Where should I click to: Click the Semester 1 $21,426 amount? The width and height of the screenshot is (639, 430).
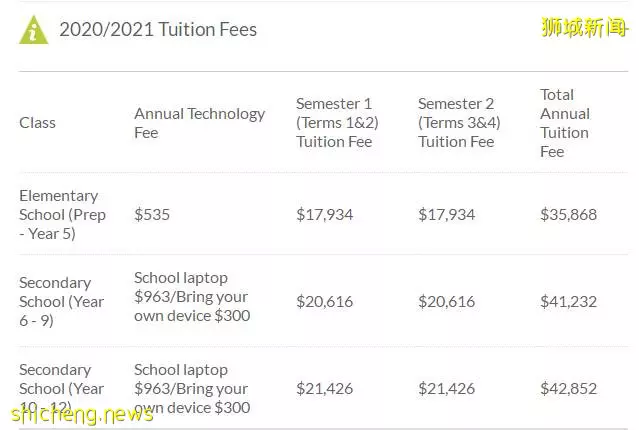point(324,388)
